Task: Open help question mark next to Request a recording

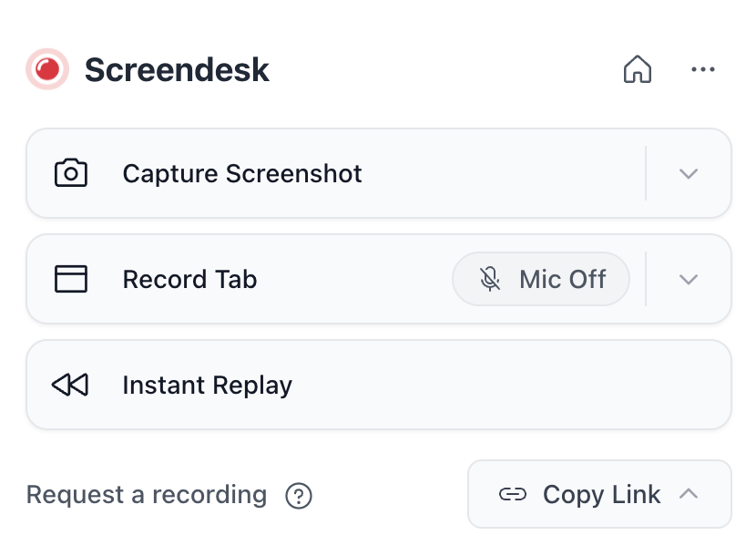Action: point(299,496)
